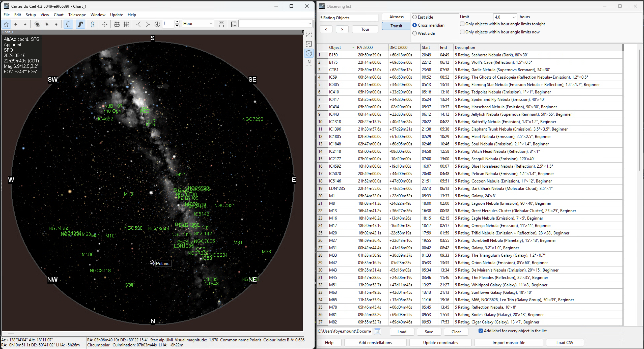Sort by RA J2000 column header

(x=372, y=47)
